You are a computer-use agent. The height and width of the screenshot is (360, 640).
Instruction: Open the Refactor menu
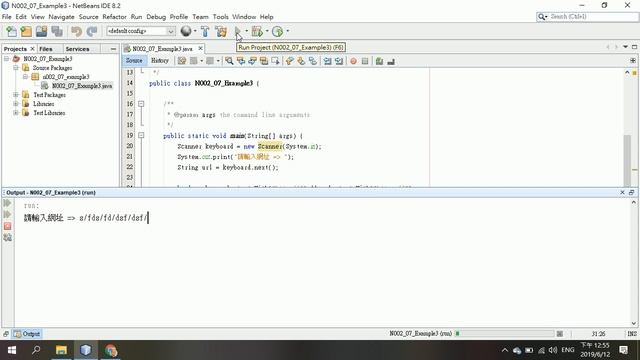(x=114, y=17)
